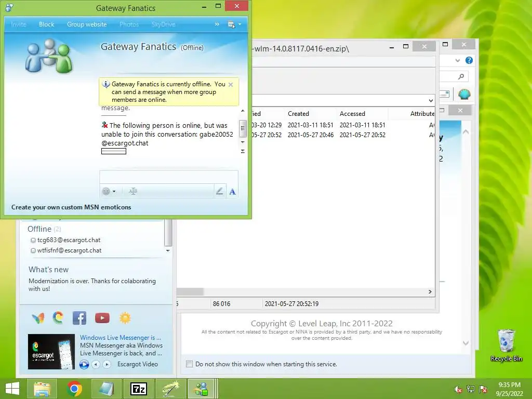Open File Explorer from the taskbar

(42, 389)
